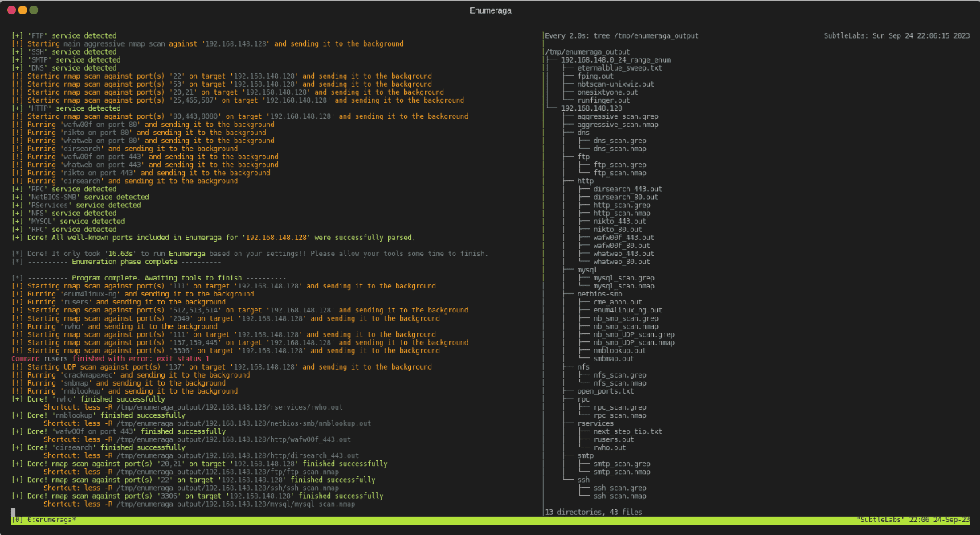Select the dns directory in the tree
The height and width of the screenshot is (535, 980).
(x=582, y=133)
